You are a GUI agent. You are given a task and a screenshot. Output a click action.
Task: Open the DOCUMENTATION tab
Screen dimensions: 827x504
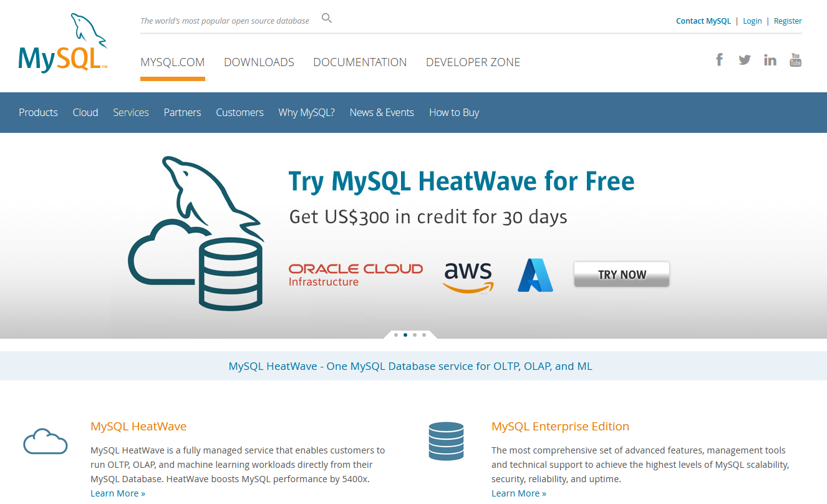[x=360, y=62]
